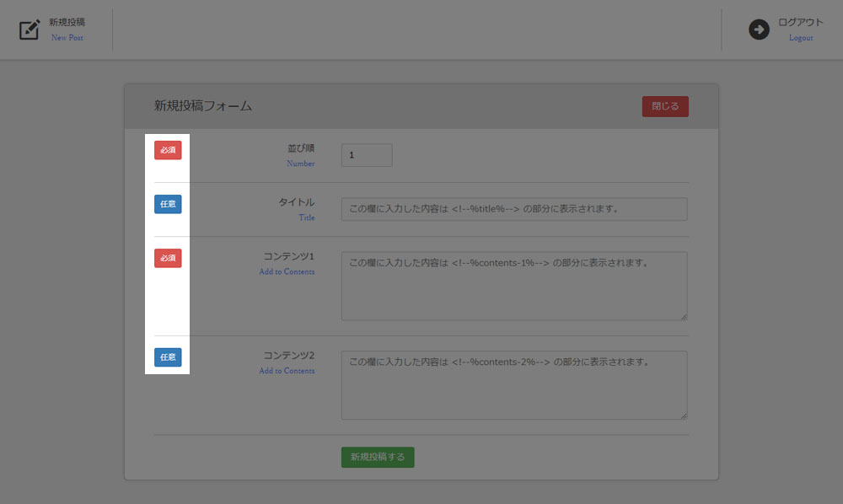Screen dimensions: 843x504
Task: Grab the コンテンツ1 textarea resize handle
Action: [x=684, y=317]
